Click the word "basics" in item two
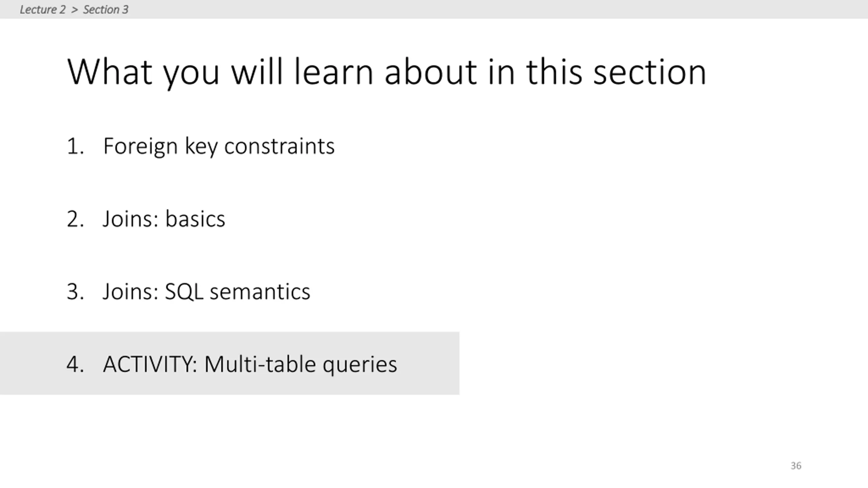Viewport: 868px width, 488px height. point(195,219)
